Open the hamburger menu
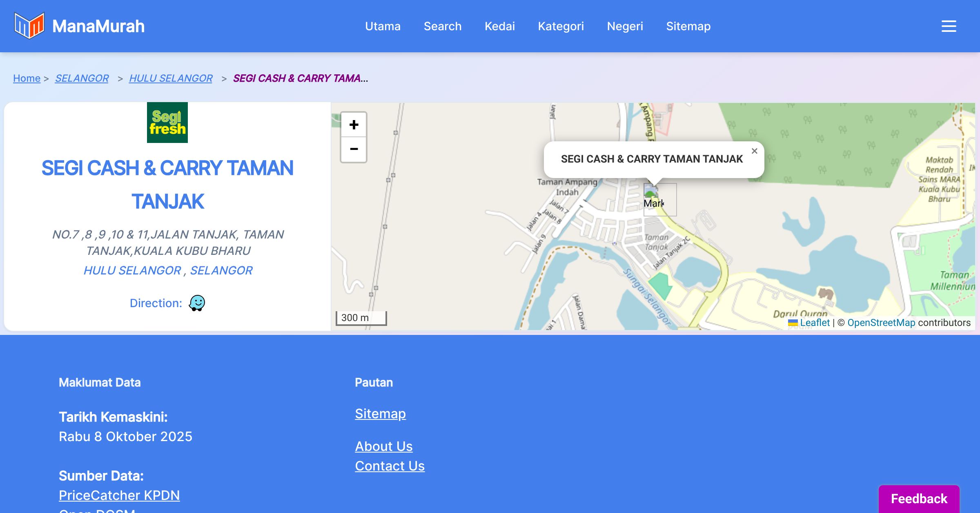 click(949, 26)
